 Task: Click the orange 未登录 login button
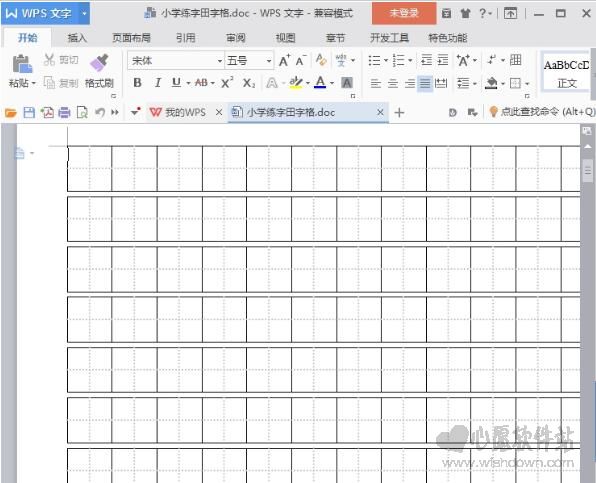pos(404,13)
